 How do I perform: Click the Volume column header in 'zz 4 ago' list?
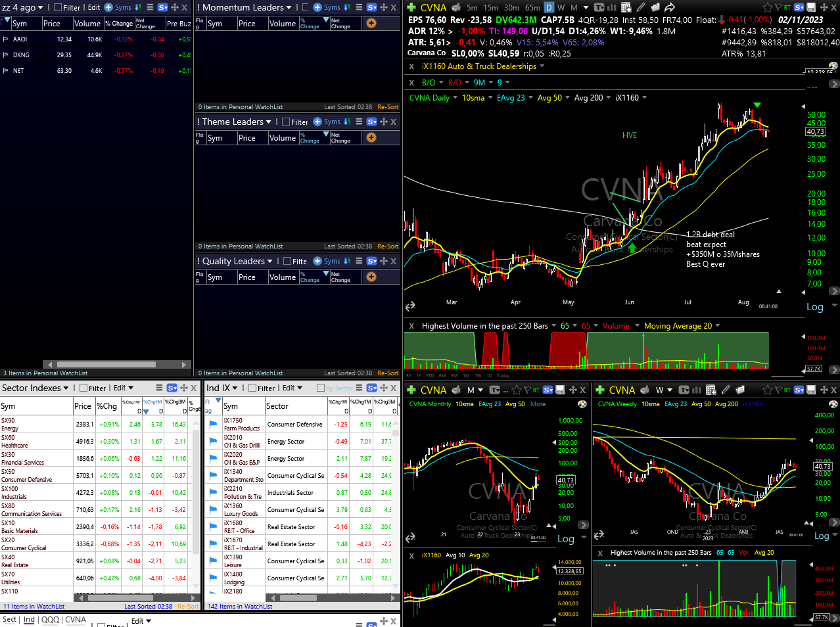[87, 24]
